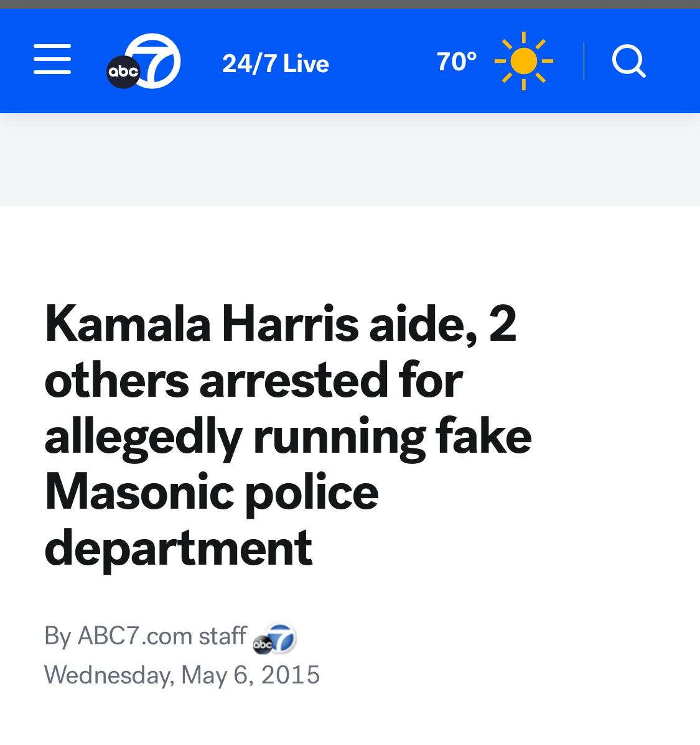
Task: Click the 70° temperature reading
Action: [x=457, y=62]
